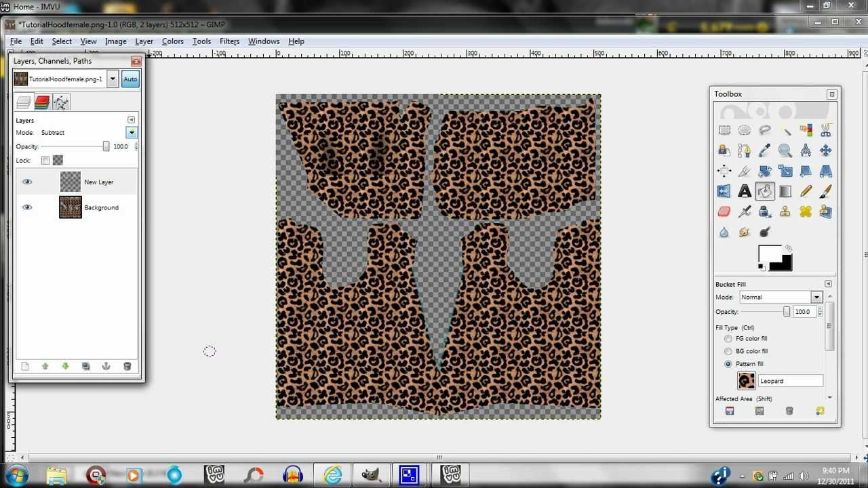
Task: Anchor the floating layer icon
Action: tap(106, 367)
